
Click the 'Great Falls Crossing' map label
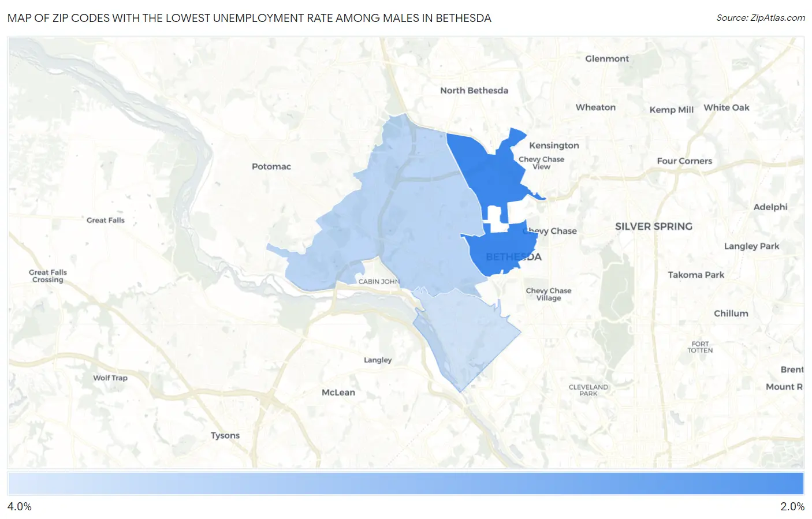point(48,276)
